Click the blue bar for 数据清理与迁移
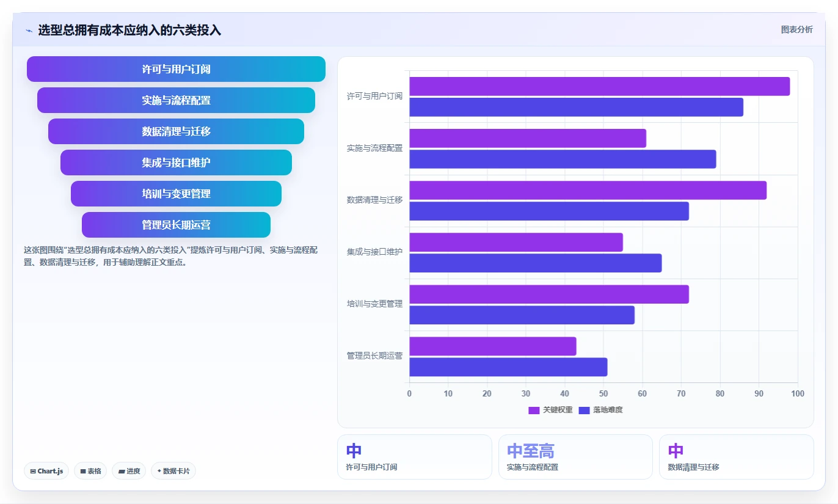The width and height of the screenshot is (838, 504). coord(549,211)
